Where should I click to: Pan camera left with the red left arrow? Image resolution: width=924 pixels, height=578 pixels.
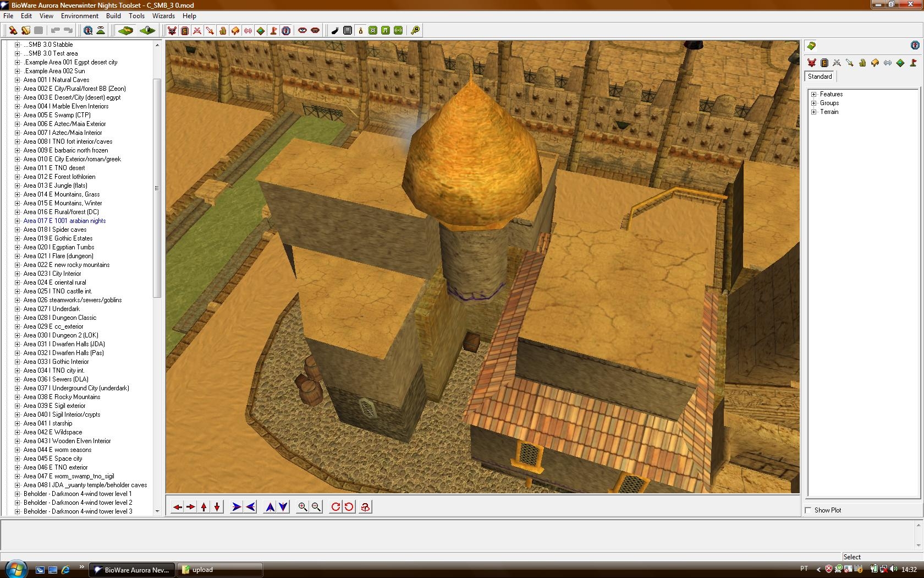177,507
